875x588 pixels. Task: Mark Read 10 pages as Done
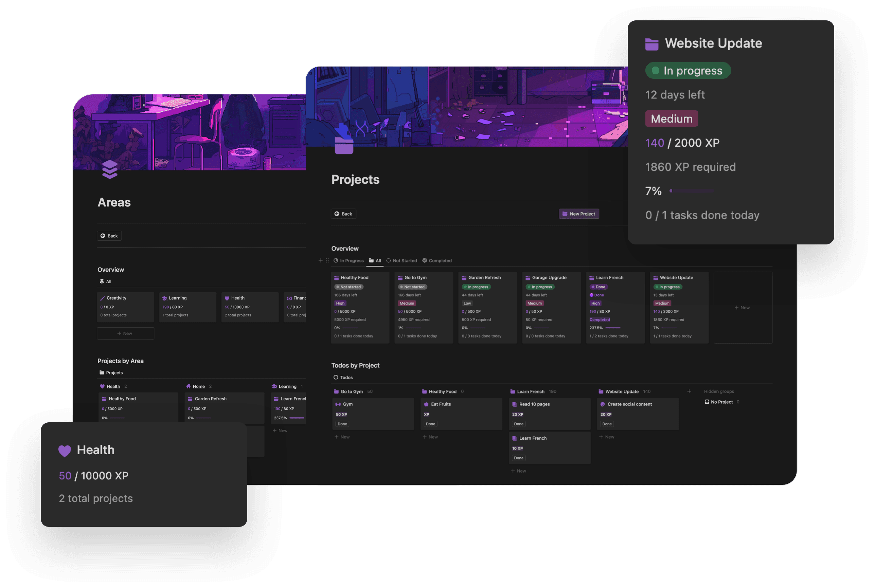[x=519, y=424]
